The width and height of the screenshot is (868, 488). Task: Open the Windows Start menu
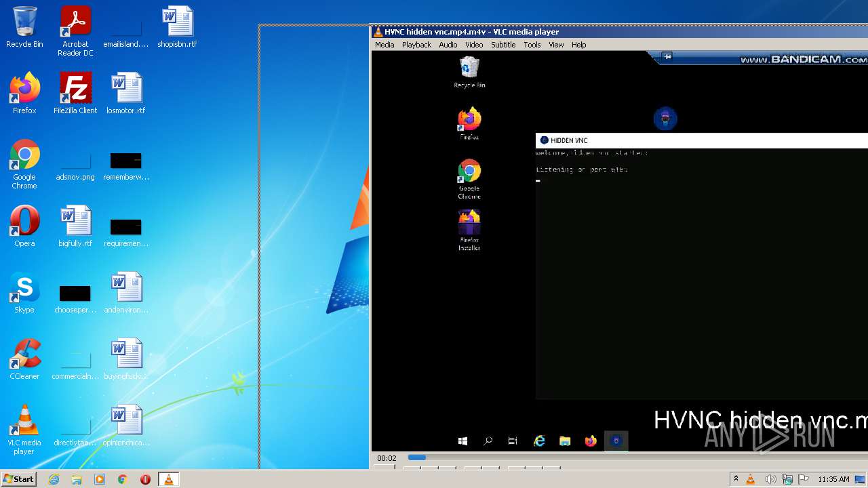coord(18,479)
